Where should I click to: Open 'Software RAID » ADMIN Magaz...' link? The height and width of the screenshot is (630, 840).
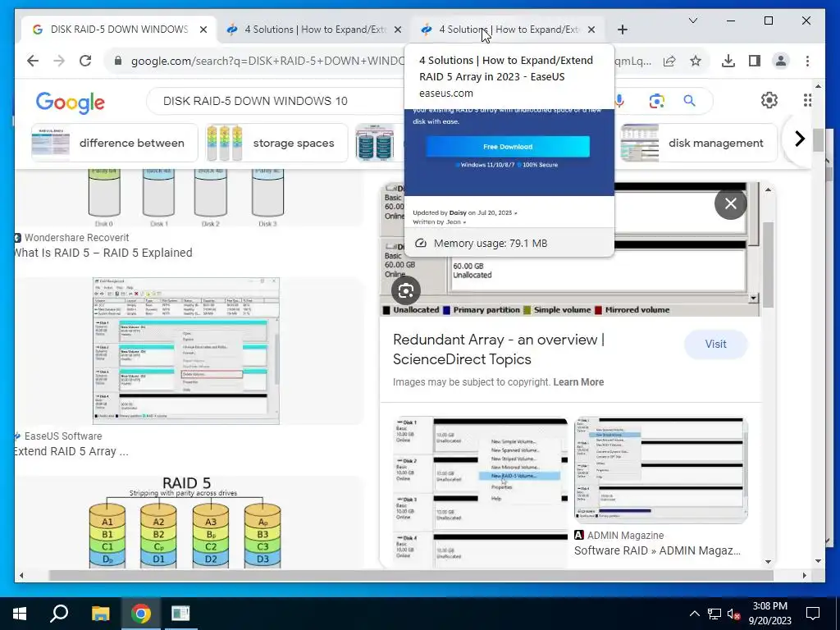click(657, 550)
